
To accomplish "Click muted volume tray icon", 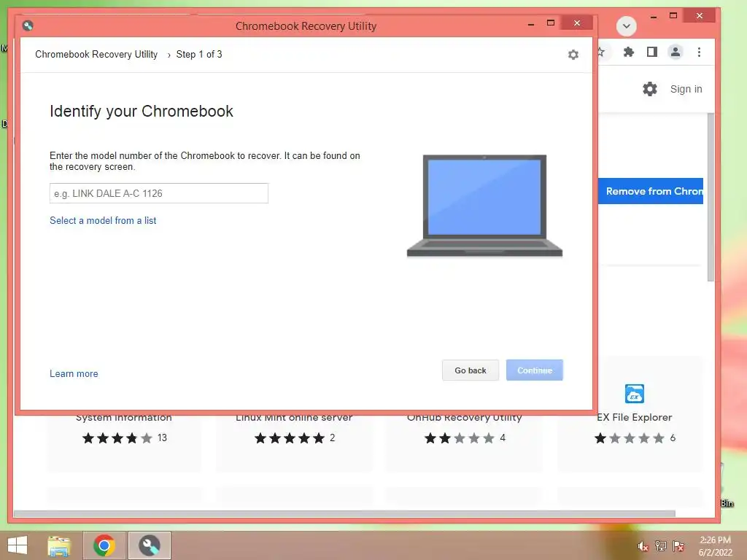I will [643, 546].
